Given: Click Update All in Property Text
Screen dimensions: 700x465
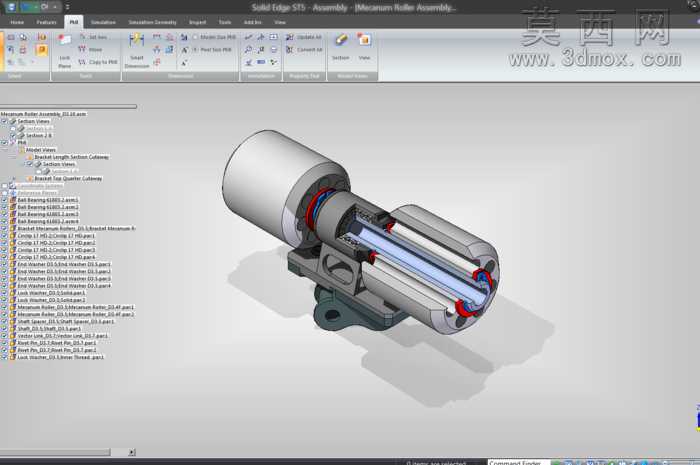Looking at the screenshot, I should coord(304,37).
